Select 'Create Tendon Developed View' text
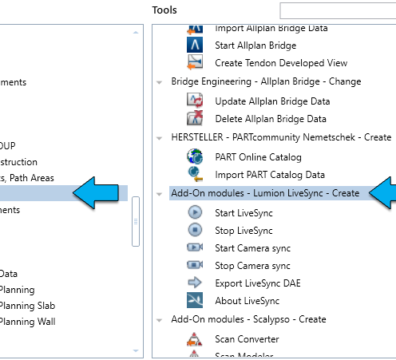The width and height of the screenshot is (396, 360). coord(281,63)
